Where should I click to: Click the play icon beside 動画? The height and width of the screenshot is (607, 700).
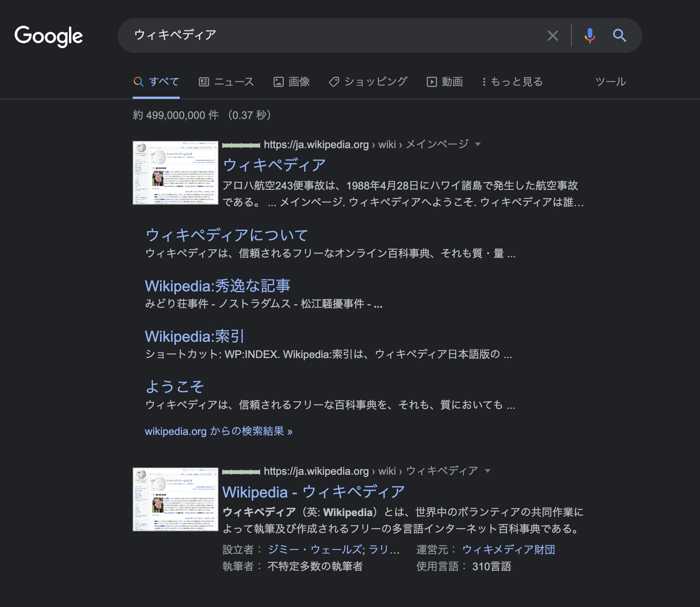pyautogui.click(x=432, y=82)
